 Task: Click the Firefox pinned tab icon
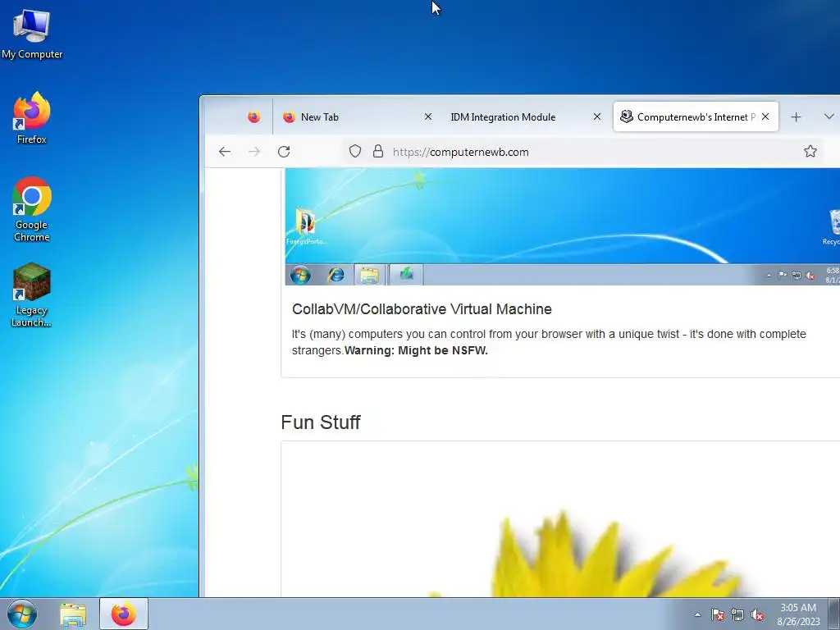pyautogui.click(x=254, y=116)
